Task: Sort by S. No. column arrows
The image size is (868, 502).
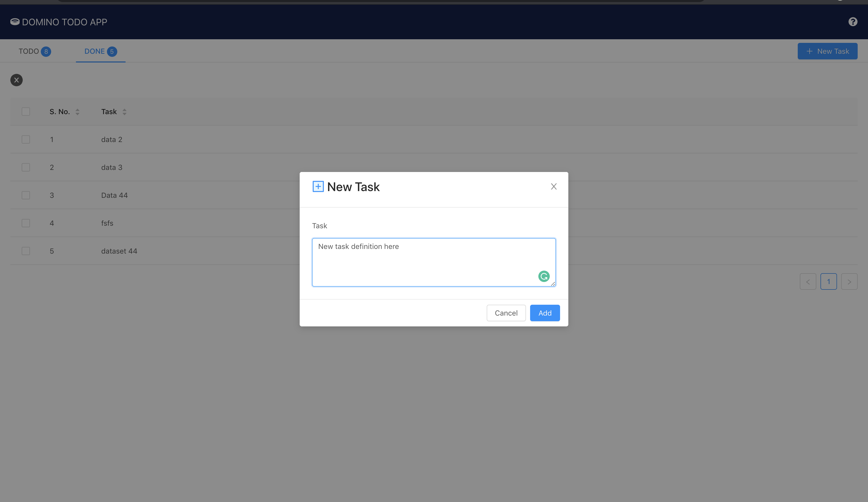Action: click(78, 112)
